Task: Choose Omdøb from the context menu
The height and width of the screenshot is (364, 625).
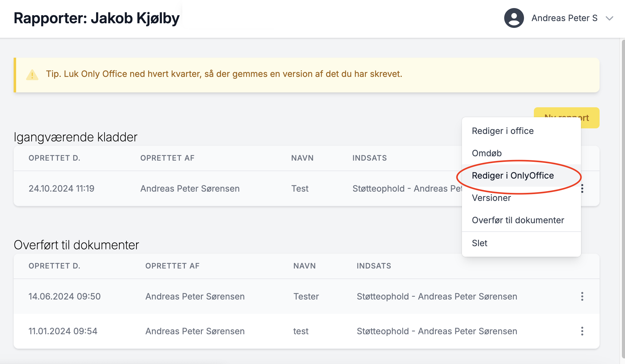Action: point(487,153)
